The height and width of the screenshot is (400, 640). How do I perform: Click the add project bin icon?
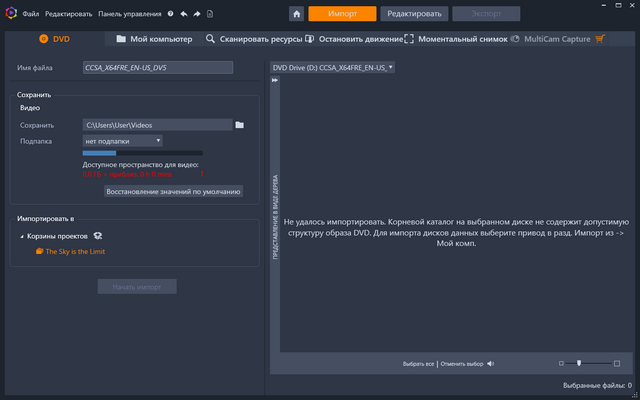coord(99,236)
